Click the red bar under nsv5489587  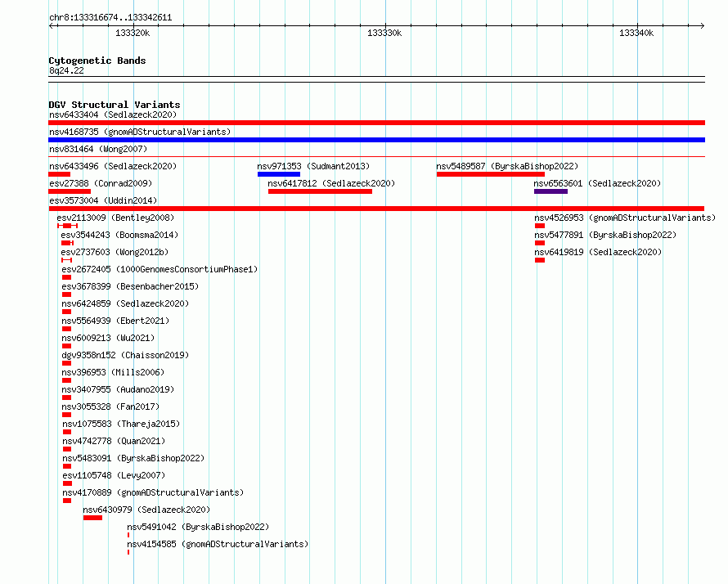491,174
